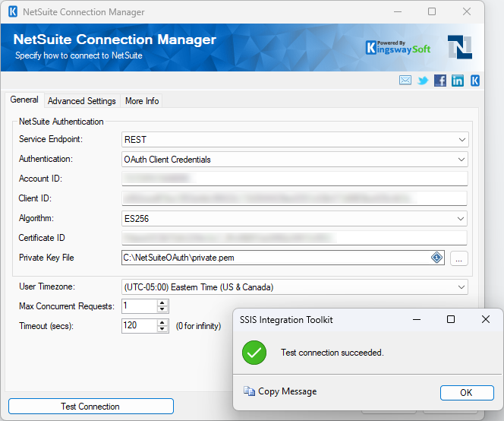Screen dimensions: 504x421
Task: Click 'Specify how to connect to NetSuite' subtitle
Action: click(x=79, y=55)
